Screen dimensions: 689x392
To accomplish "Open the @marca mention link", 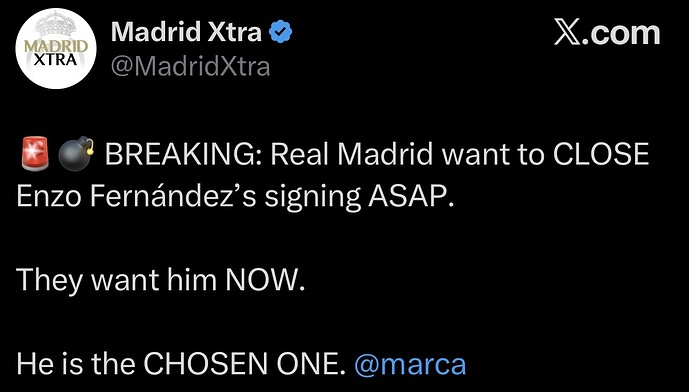I will (410, 365).
